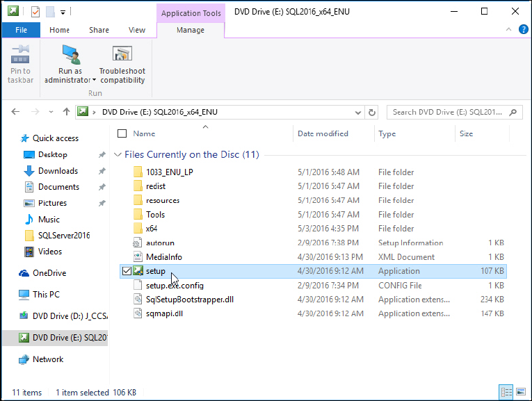Click the search magnifier icon
Viewport: 532px width, 401px height.
click(513, 112)
